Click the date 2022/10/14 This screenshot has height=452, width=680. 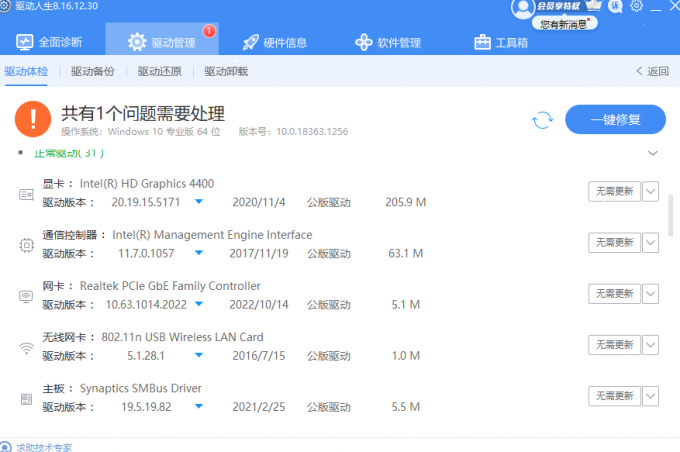pos(259,305)
